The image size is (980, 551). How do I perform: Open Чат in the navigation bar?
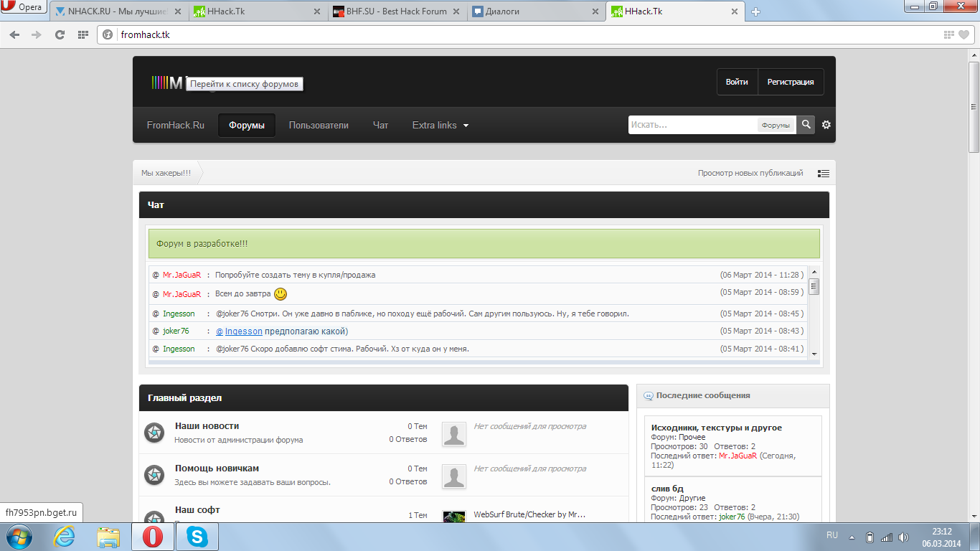click(380, 125)
